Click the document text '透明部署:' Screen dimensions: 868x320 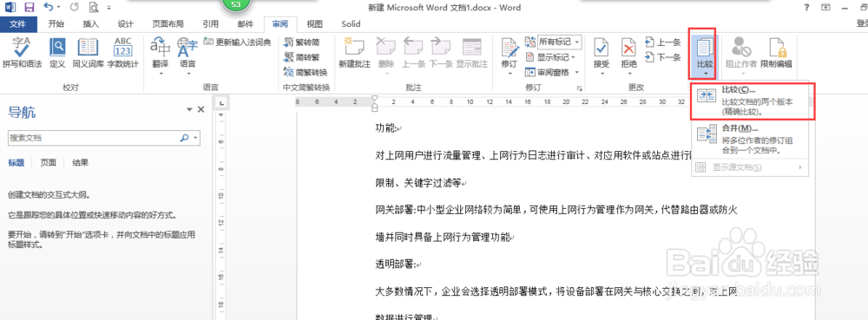[x=396, y=264]
